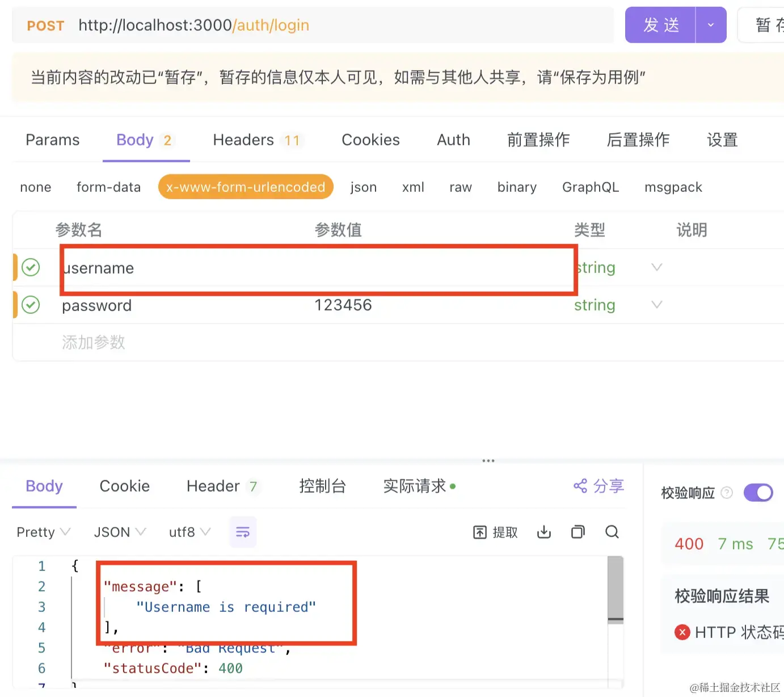Uncheck the password parameter row
Screen dimensions: 784x697
[x=31, y=305]
